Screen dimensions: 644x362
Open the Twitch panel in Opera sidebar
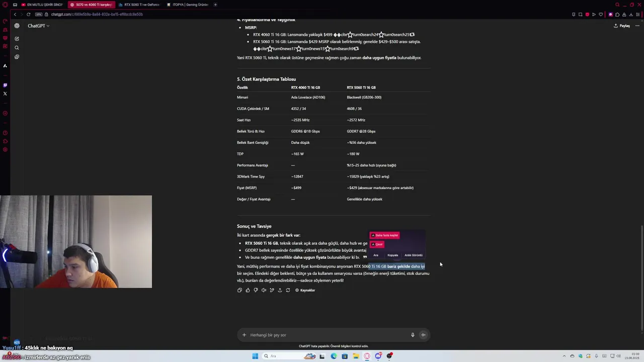pos(5,85)
